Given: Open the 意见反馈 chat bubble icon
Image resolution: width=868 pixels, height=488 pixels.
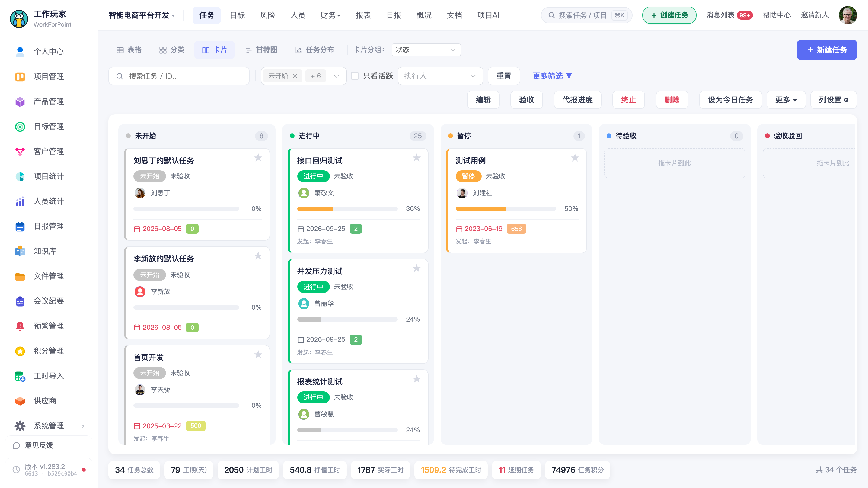Looking at the screenshot, I should click(x=16, y=445).
